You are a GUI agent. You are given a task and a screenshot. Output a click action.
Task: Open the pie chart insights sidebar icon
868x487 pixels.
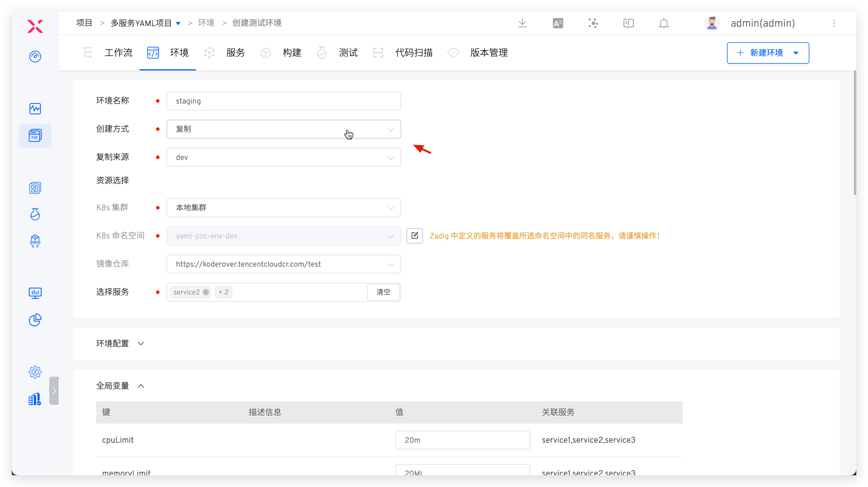pyautogui.click(x=35, y=320)
